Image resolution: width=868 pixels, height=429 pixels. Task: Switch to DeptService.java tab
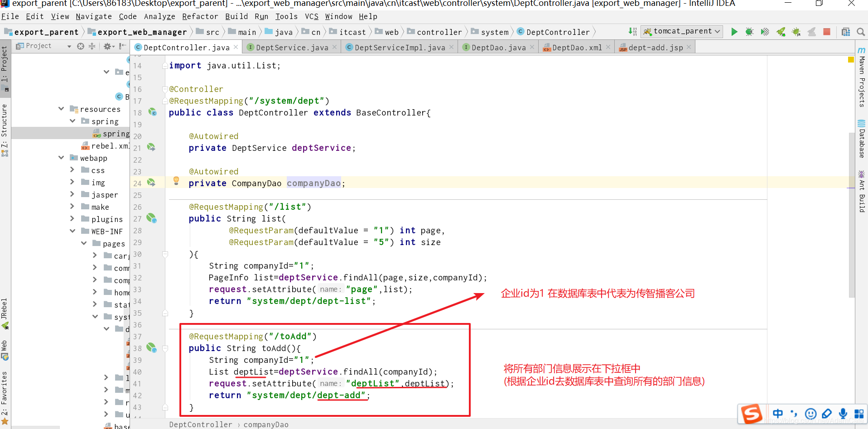tap(292, 47)
